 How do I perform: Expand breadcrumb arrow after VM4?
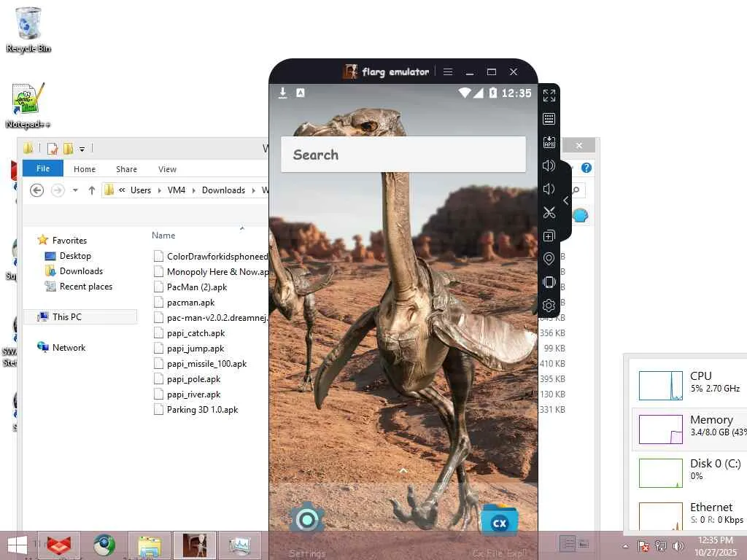coord(193,190)
